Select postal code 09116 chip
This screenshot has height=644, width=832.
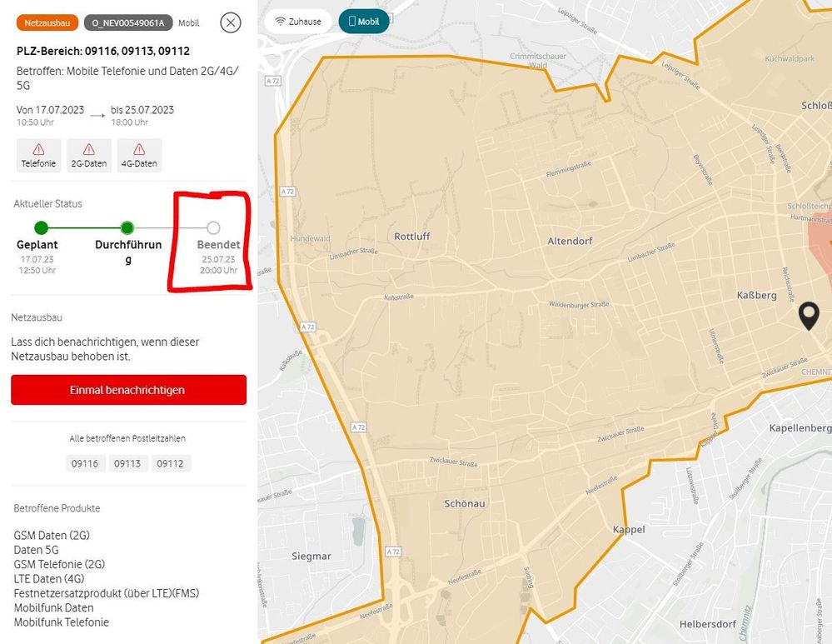85,463
